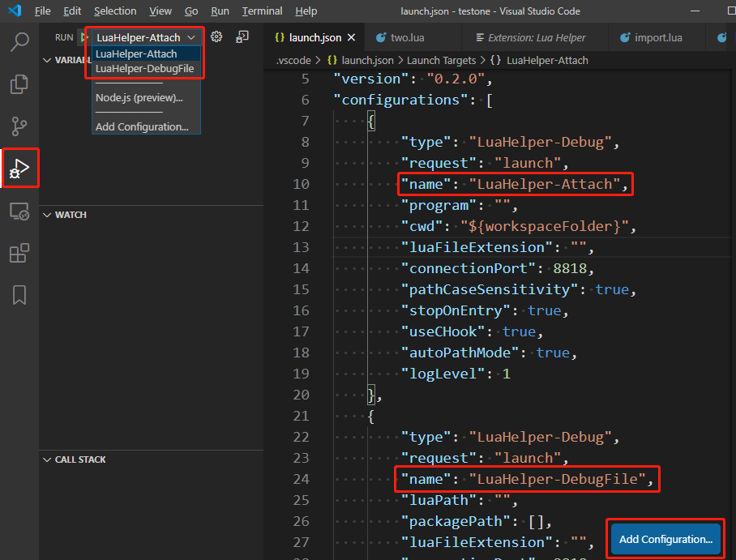Open launch.json via the gear icon

pyautogui.click(x=216, y=36)
